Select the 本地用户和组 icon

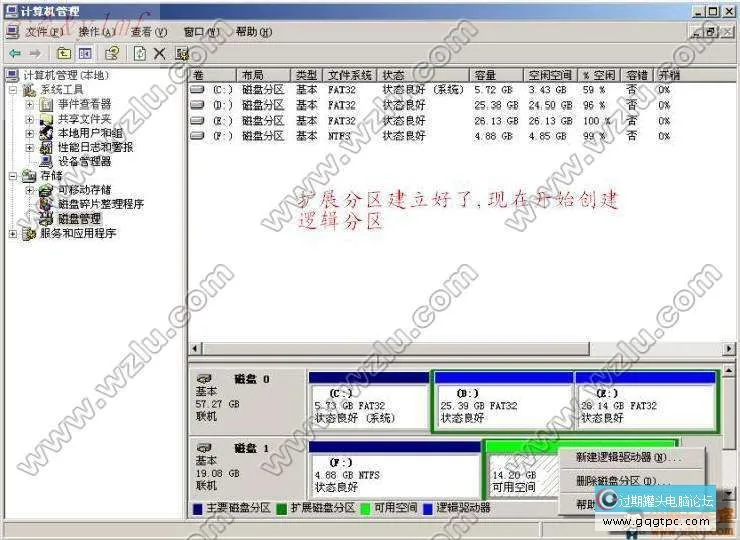[x=46, y=133]
